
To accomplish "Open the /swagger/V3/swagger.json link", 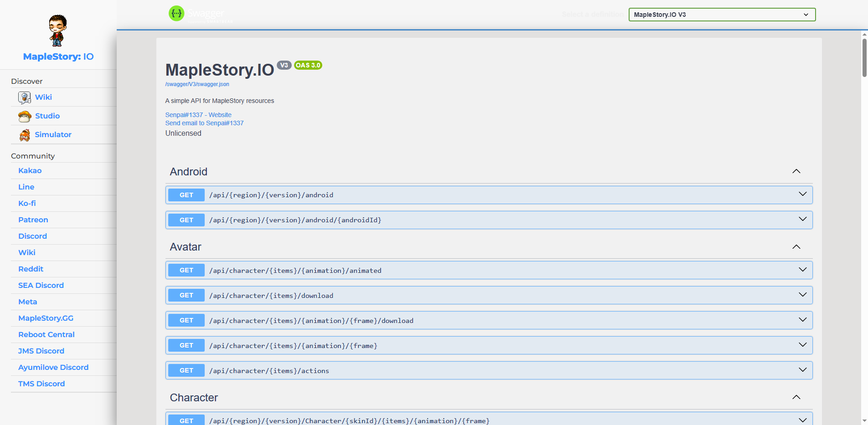I will coord(197,84).
